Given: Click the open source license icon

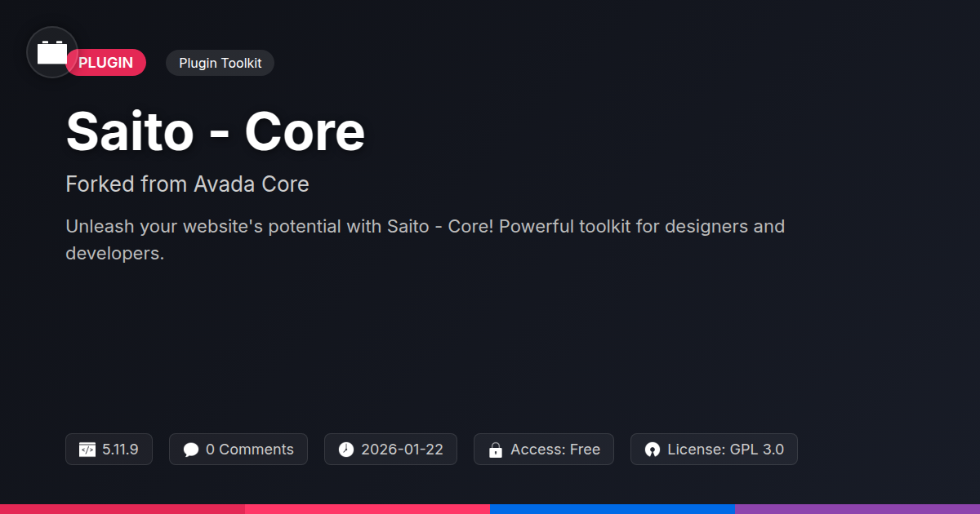Looking at the screenshot, I should 652,450.
